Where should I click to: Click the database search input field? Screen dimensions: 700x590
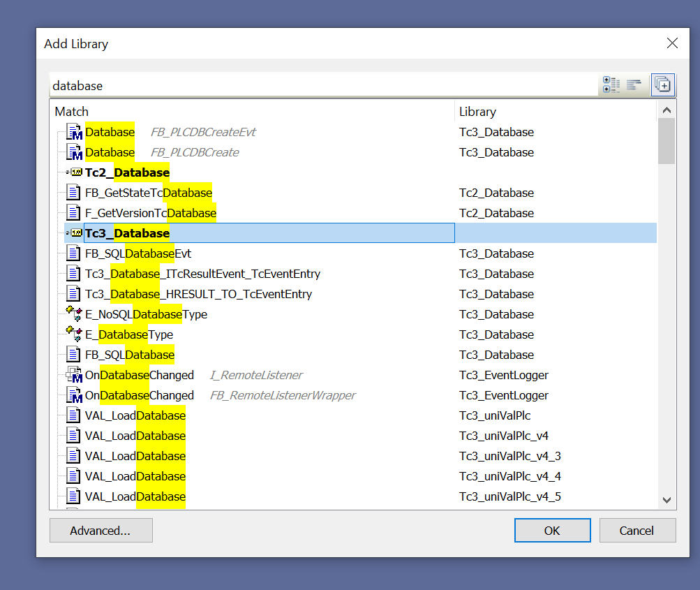point(324,85)
